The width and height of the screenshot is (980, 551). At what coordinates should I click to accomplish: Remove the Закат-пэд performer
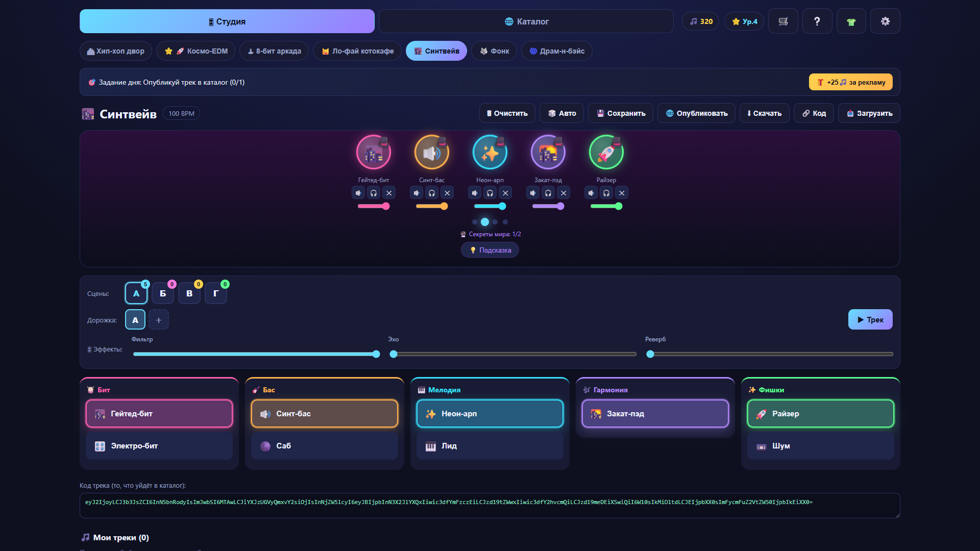click(563, 193)
